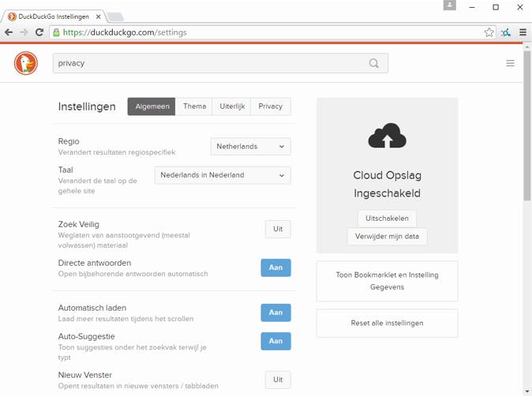
Task: Select the Algemeen settings tab
Action: tap(152, 106)
